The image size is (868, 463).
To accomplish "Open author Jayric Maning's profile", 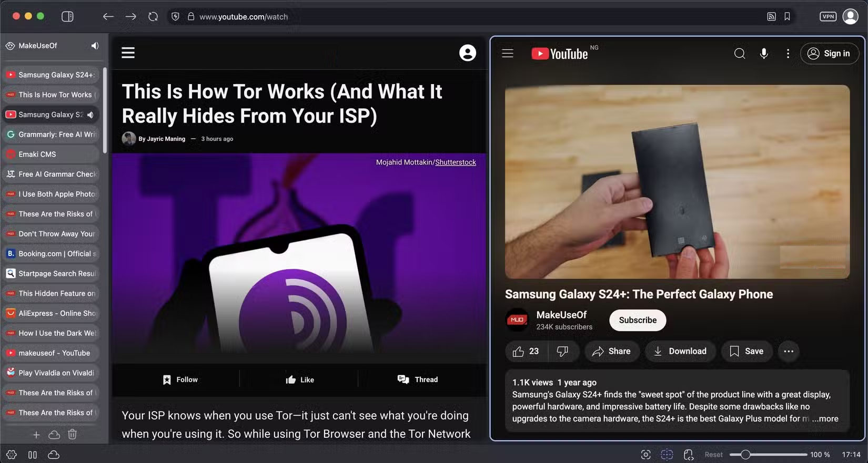I will [x=162, y=139].
